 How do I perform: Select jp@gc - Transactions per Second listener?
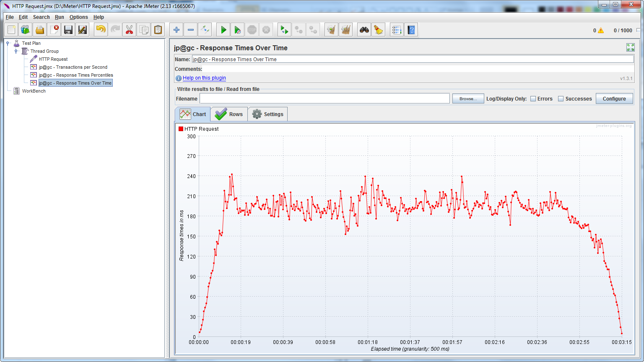coord(73,67)
